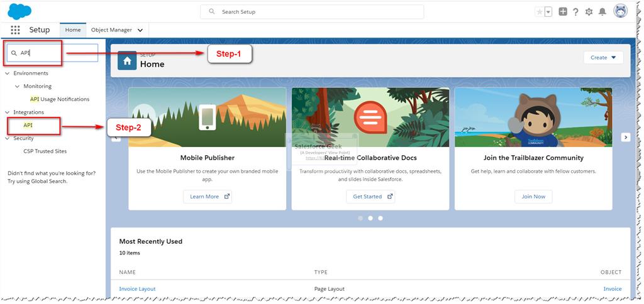644x304 pixels.
Task: Click the Get Started button
Action: (370, 197)
